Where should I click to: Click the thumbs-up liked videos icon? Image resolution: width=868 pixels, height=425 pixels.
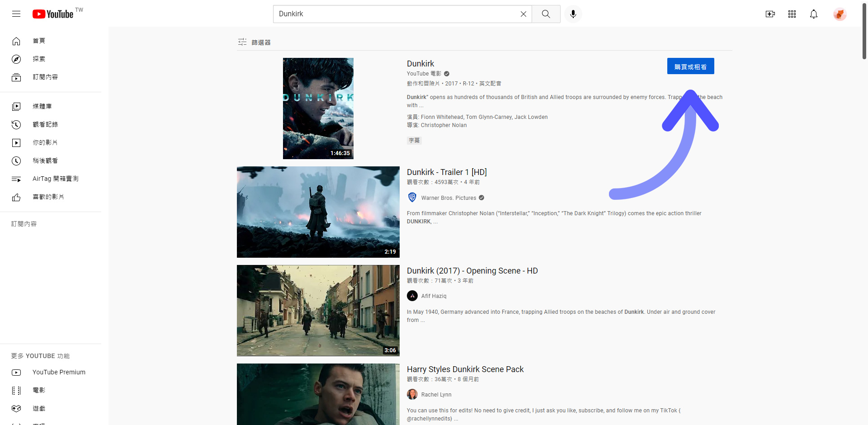point(16,197)
